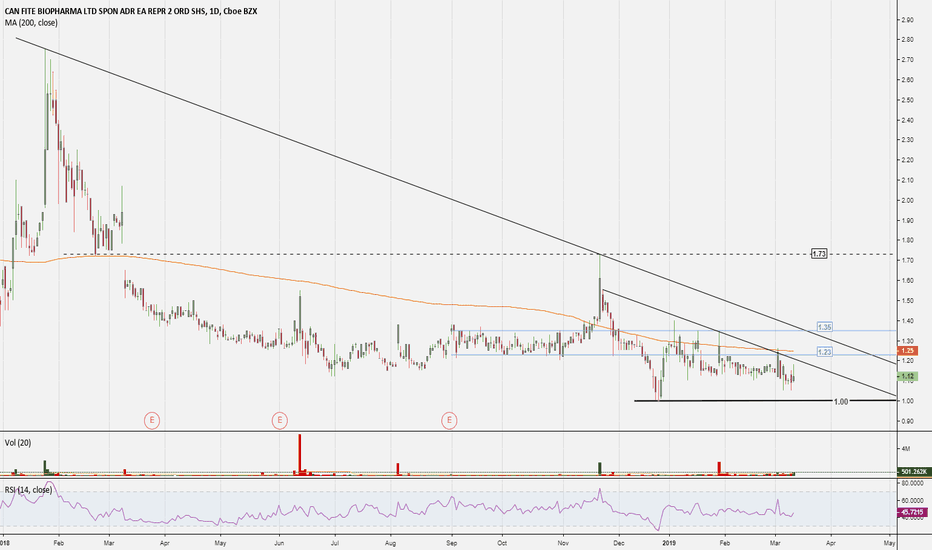Click the CAN FITE BIOPHARMA symbol title
The width and height of the screenshot is (932, 550).
pos(131,11)
